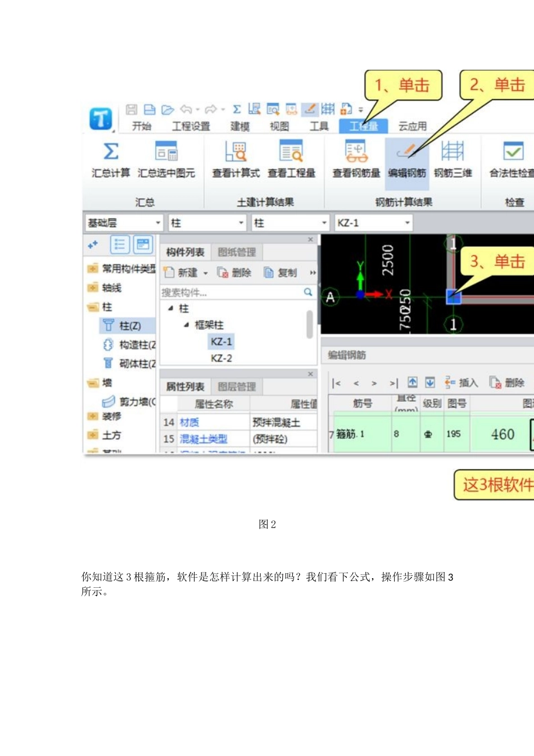
Task: Switch to 图纸管理 tab
Action: 237,252
